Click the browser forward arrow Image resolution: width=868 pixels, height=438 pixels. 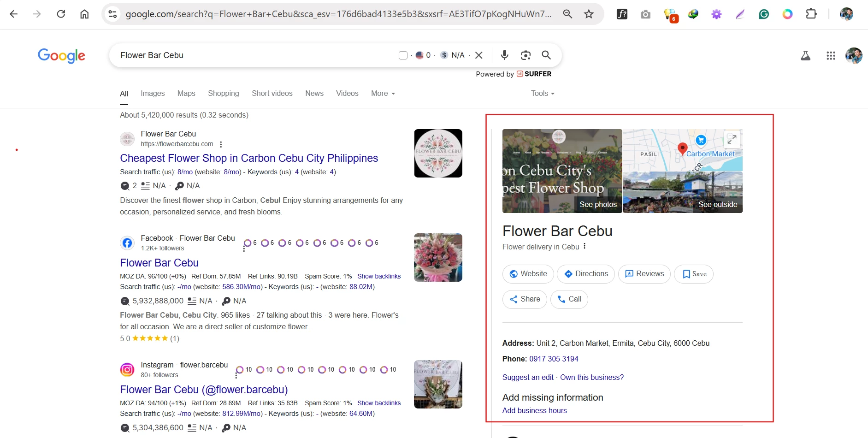point(37,14)
